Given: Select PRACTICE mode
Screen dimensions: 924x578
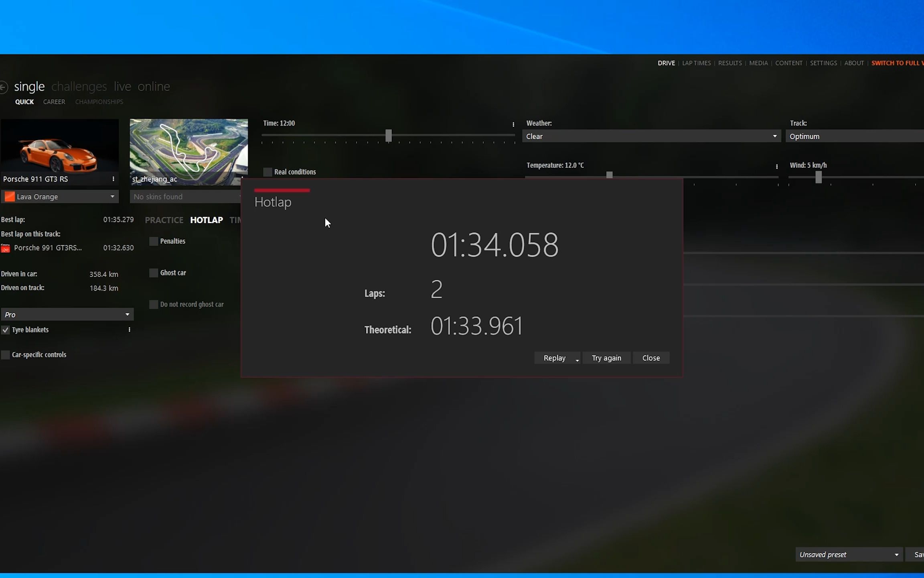Looking at the screenshot, I should pos(164,220).
